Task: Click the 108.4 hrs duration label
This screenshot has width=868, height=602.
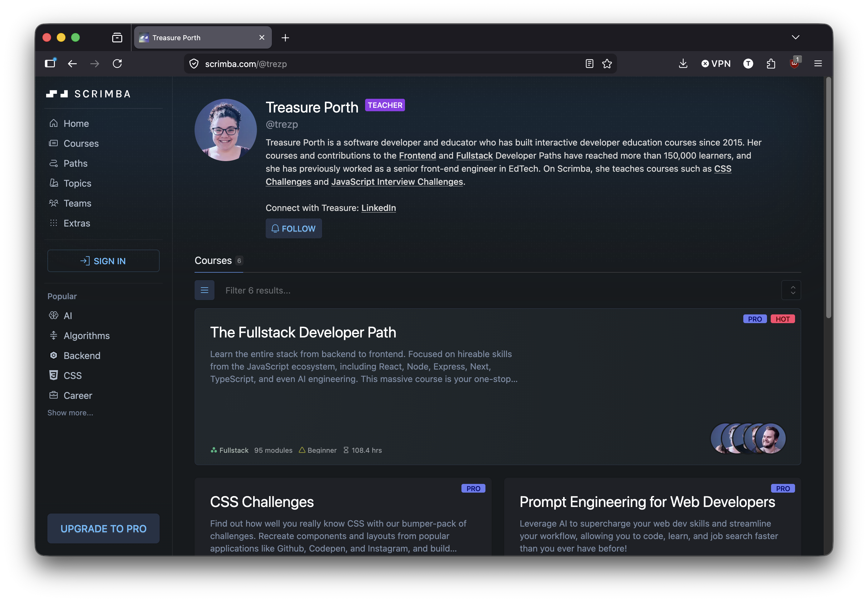Action: click(x=362, y=450)
